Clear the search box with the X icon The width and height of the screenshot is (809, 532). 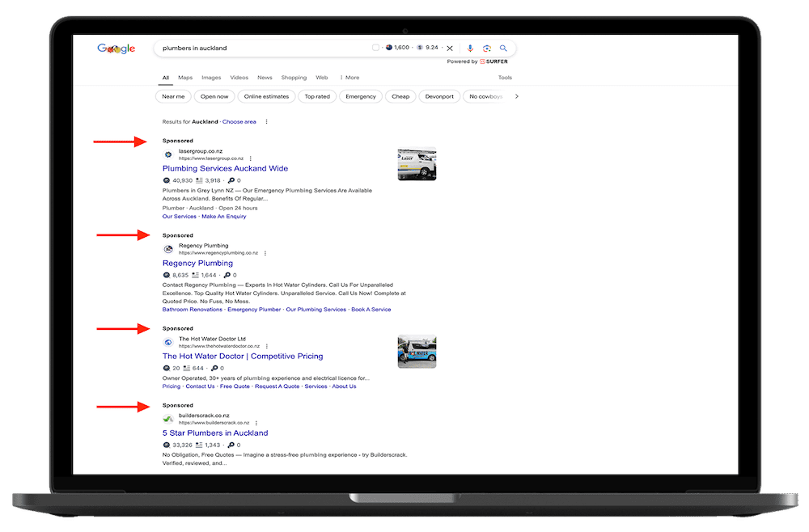450,49
